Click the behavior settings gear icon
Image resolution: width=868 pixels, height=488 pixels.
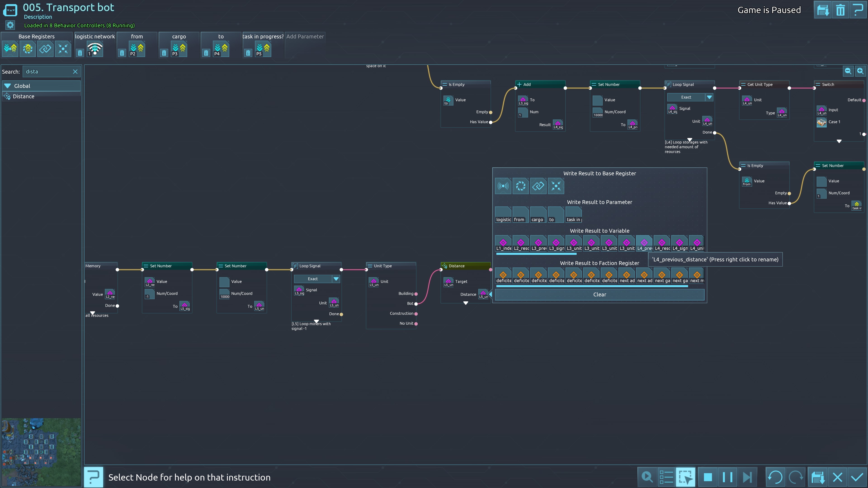coord(10,25)
